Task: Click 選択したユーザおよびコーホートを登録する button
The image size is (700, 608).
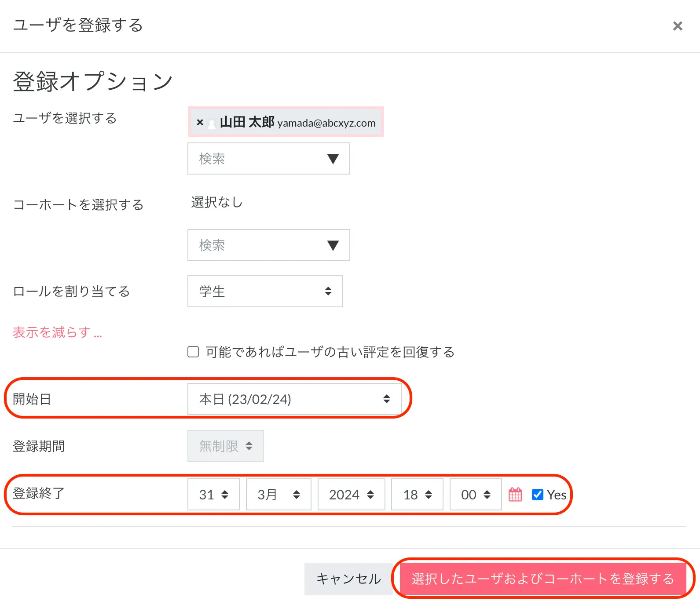Action: pos(542,579)
